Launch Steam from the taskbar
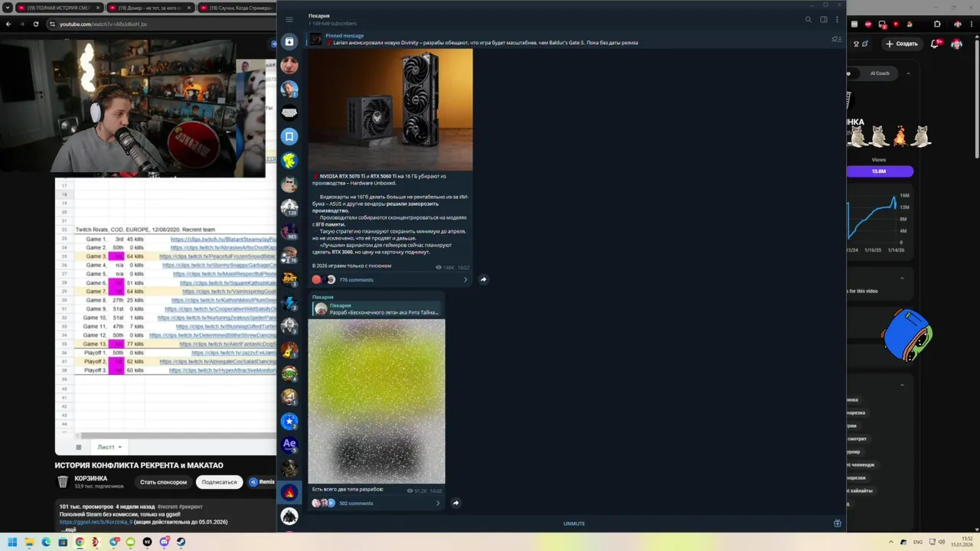 coord(181,542)
